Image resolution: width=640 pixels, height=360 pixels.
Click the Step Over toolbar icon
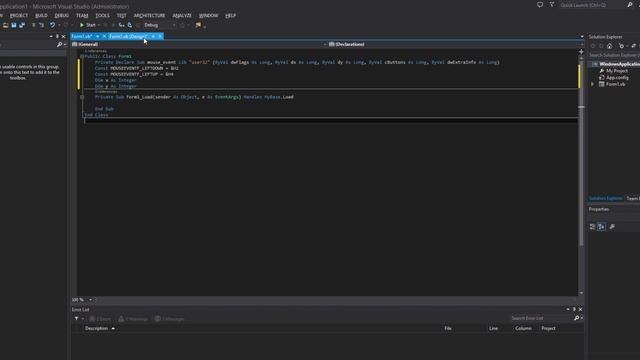click(130, 25)
